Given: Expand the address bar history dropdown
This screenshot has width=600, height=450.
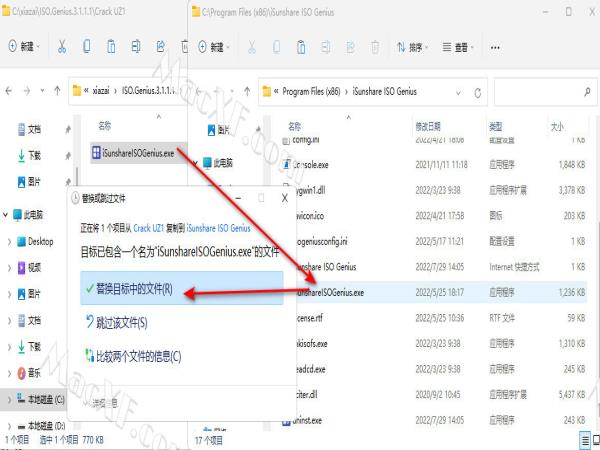Looking at the screenshot, I should (458, 93).
